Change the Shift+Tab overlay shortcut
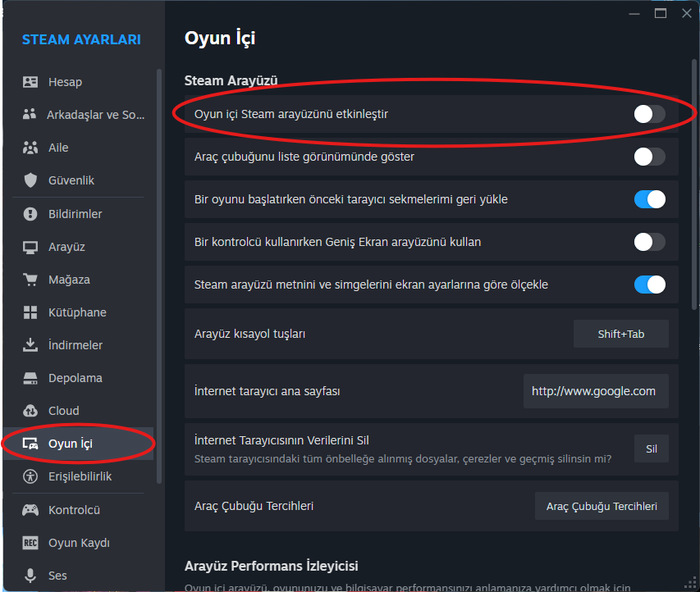Screen dimensions: 700x592 click(x=621, y=334)
